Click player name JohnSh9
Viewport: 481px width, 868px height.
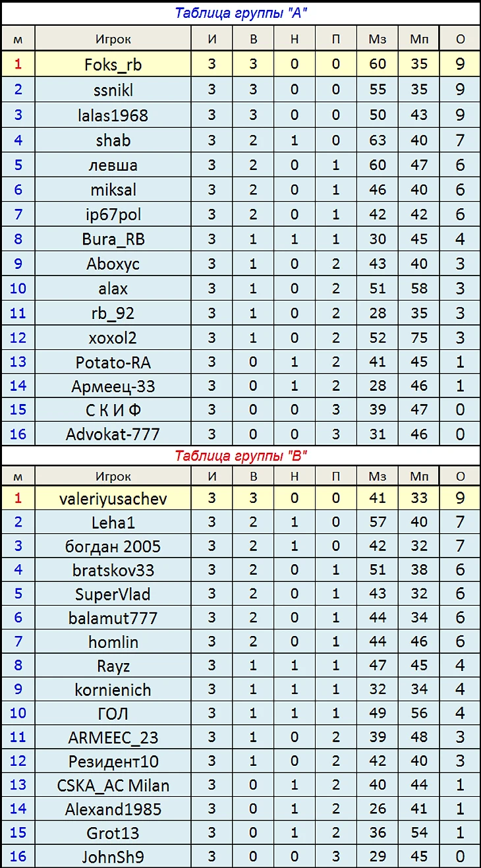point(113,857)
